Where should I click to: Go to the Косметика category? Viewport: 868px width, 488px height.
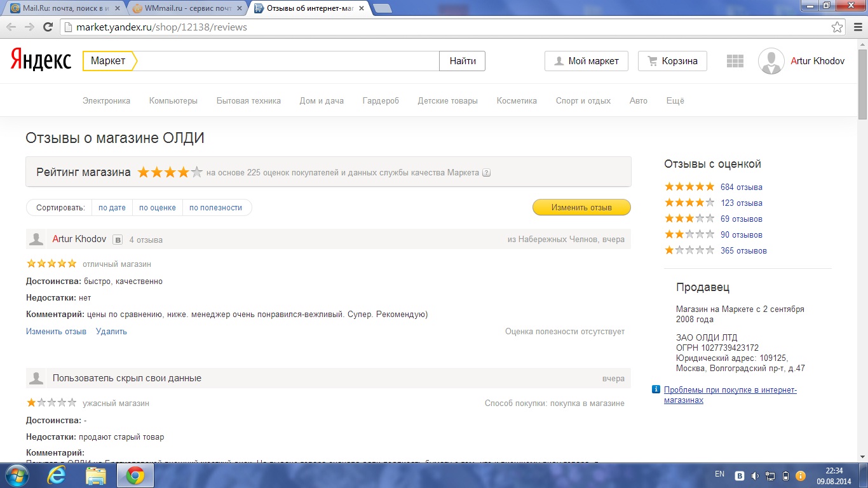517,100
